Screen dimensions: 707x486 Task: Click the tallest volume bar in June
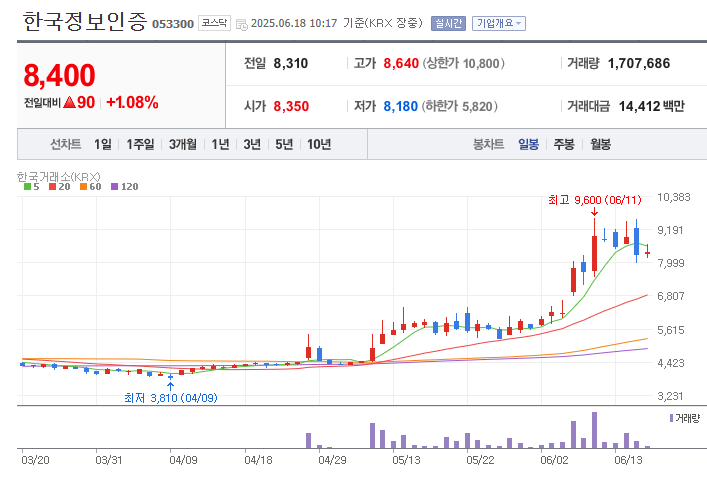[x=594, y=430]
